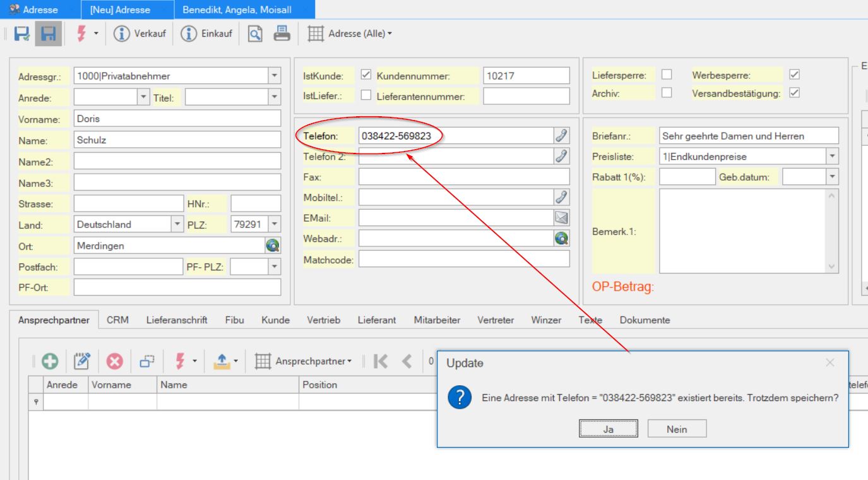868x480 pixels.
Task: Expand the top toolbar lightning dropdown arrow
Action: [x=95, y=33]
